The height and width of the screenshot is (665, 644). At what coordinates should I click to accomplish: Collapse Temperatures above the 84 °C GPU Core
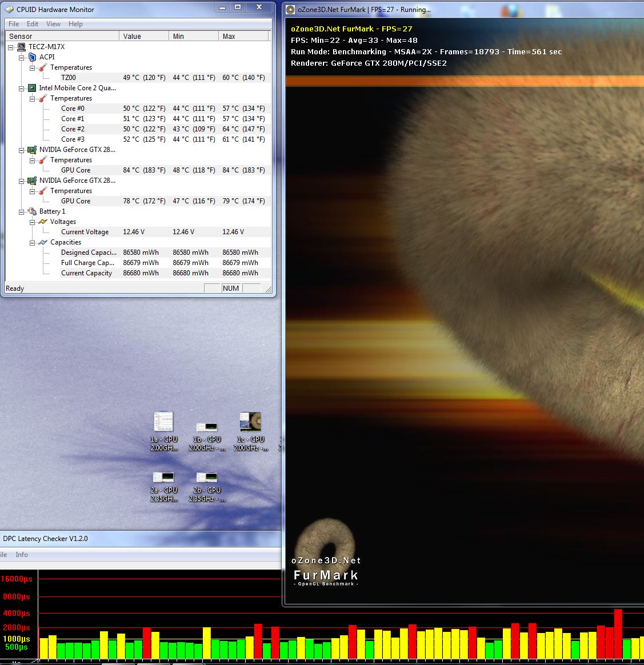pos(32,161)
